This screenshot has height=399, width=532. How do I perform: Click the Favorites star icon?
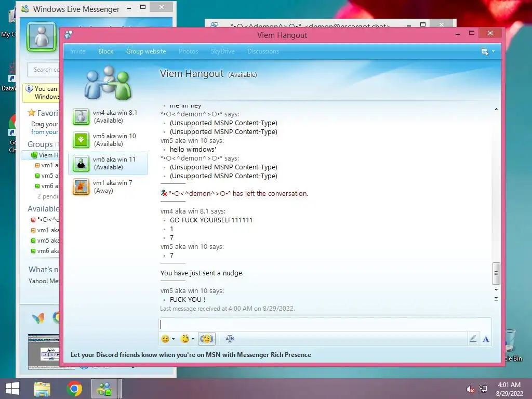pos(32,112)
